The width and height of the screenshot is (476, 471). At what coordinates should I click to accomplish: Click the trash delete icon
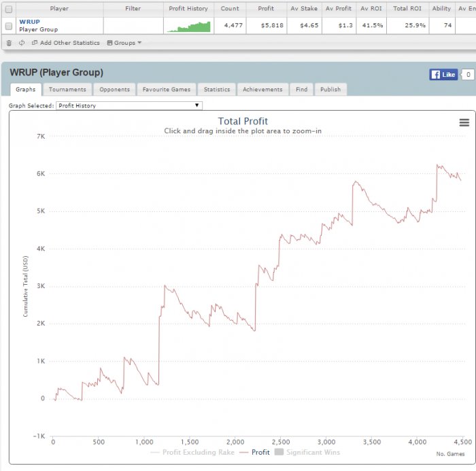pyautogui.click(x=9, y=43)
